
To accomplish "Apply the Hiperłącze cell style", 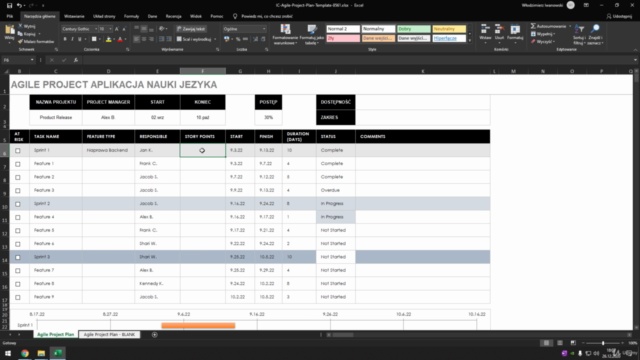I will [x=449, y=38].
